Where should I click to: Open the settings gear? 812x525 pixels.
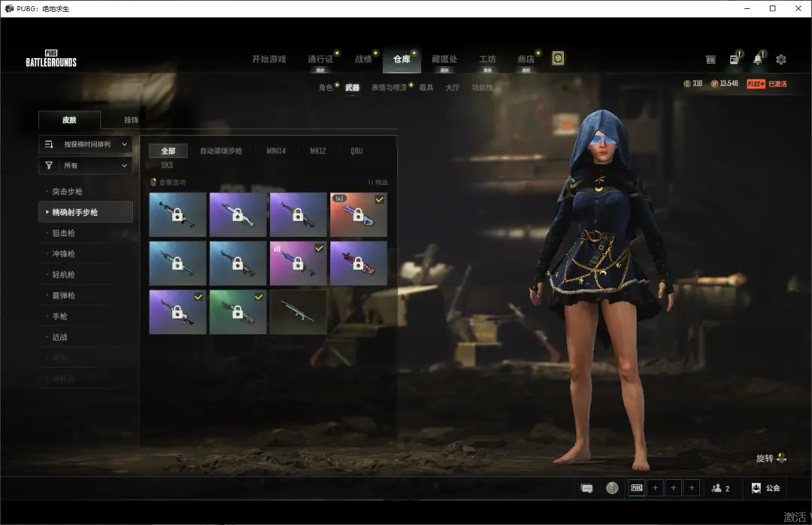(x=781, y=59)
